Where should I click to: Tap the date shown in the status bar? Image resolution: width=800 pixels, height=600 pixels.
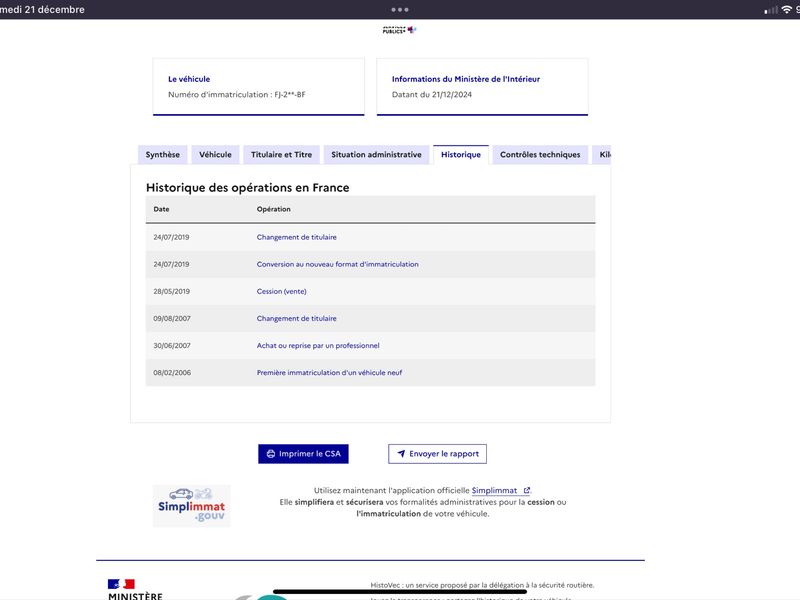[42, 10]
